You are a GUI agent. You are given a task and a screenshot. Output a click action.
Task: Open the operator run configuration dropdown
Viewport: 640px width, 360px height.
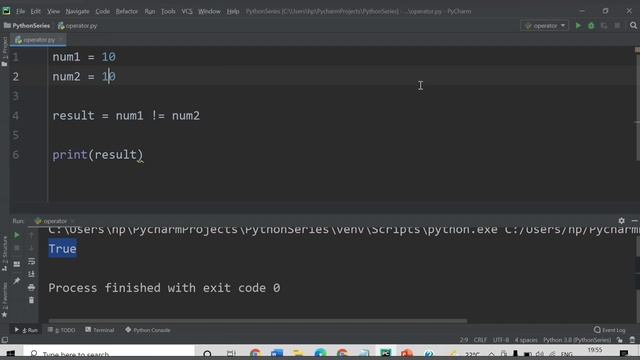pos(544,26)
